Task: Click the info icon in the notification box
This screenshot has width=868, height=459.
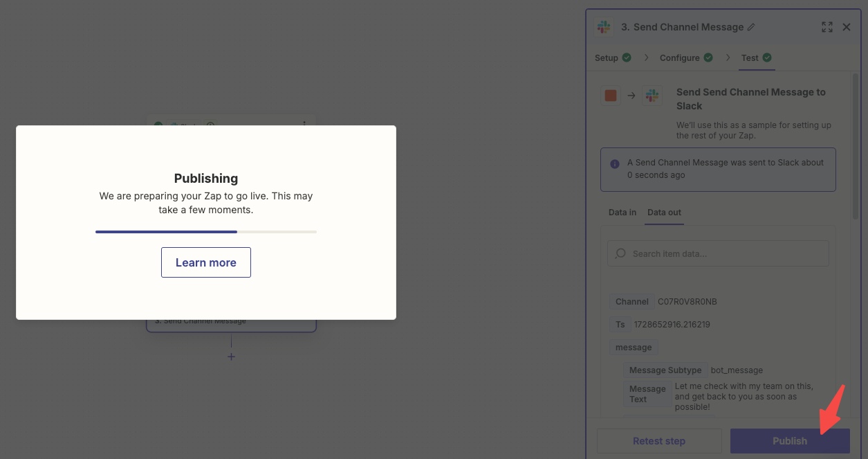Action: tap(614, 165)
